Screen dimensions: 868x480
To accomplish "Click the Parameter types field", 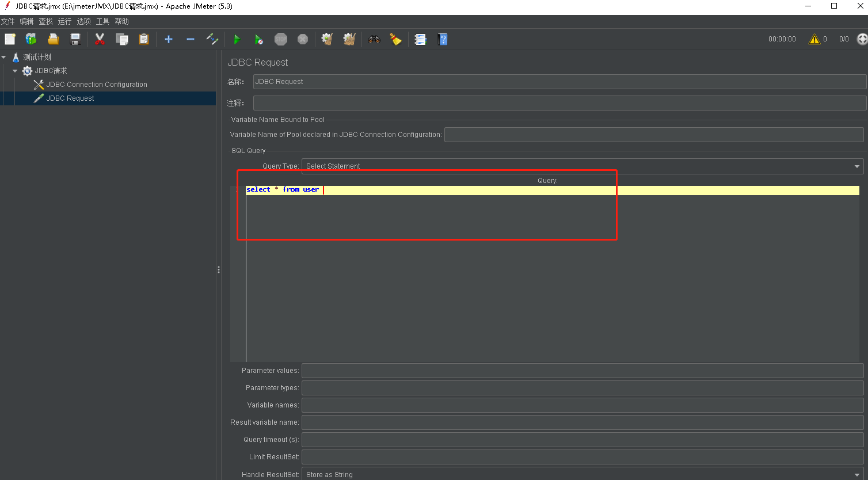I will click(x=583, y=388).
